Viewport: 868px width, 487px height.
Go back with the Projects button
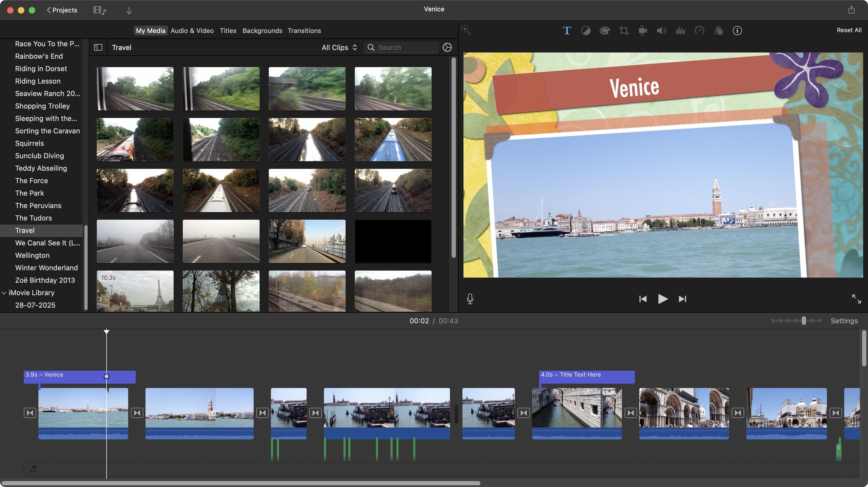(63, 10)
